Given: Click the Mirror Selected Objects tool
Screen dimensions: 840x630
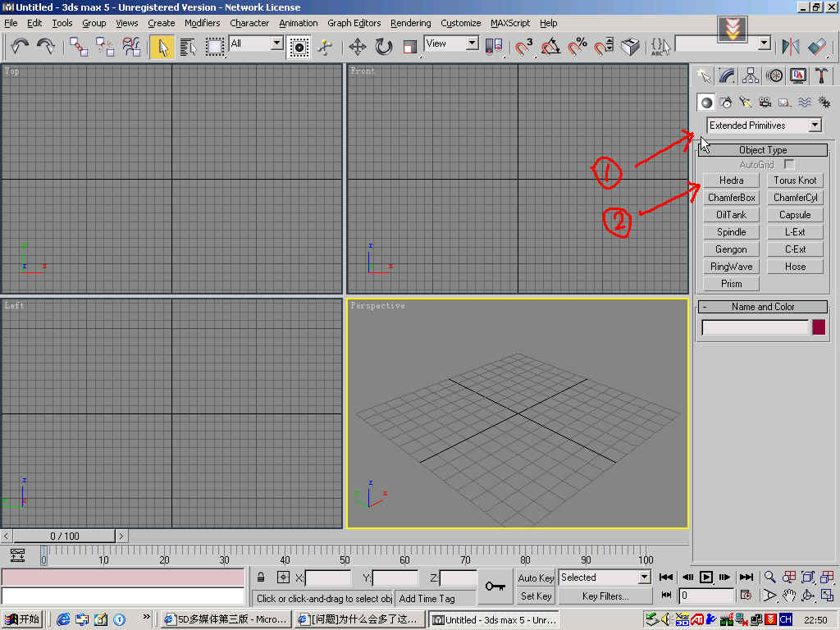Looking at the screenshot, I should point(790,47).
